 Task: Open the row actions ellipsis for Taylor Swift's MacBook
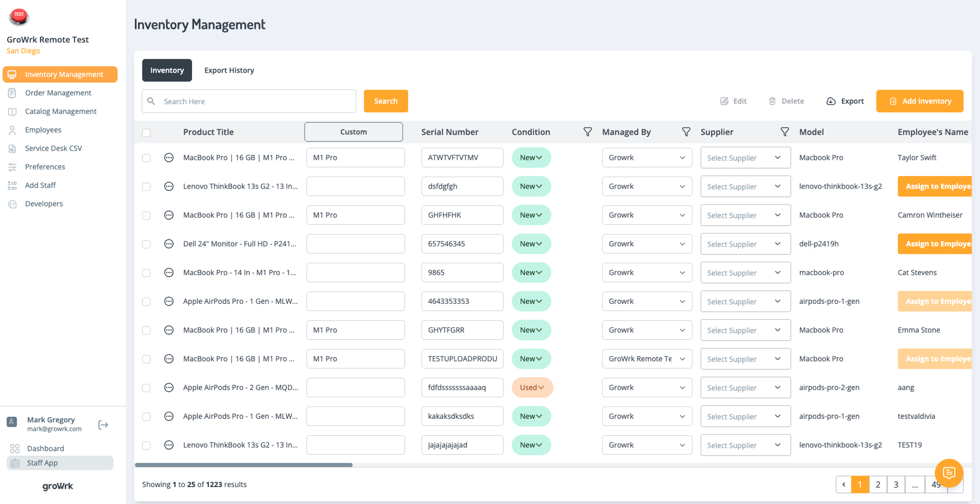tap(169, 158)
